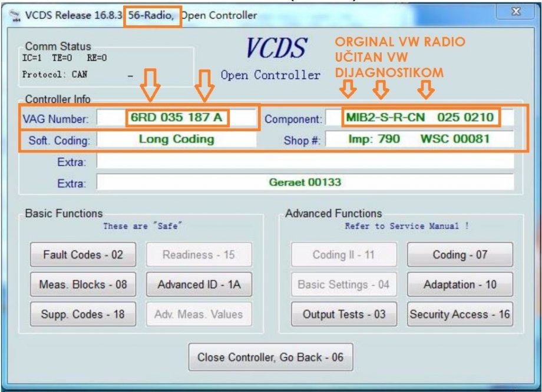Click the Comm Status group label
Image resolution: width=542 pixels, height=392 pixels.
58,46
